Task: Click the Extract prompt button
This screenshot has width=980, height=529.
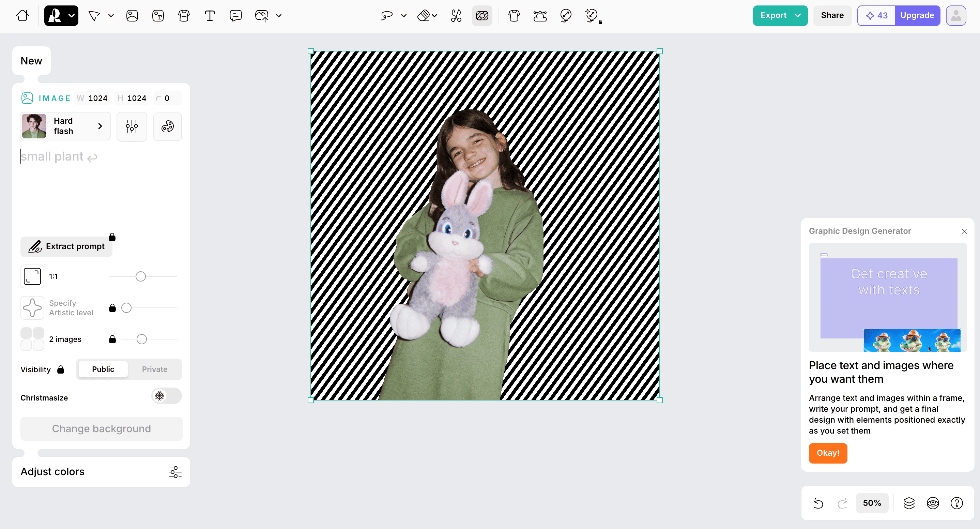Action: point(66,247)
